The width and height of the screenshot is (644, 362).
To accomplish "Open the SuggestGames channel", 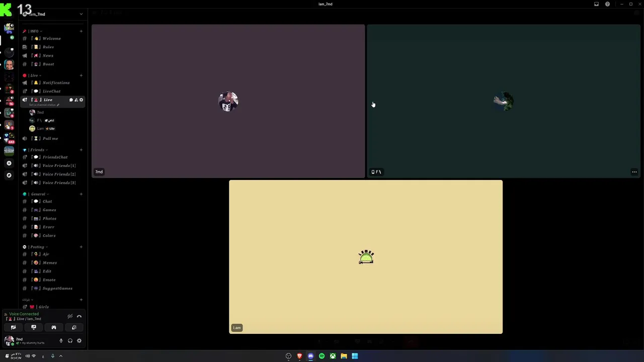I will (x=52, y=289).
